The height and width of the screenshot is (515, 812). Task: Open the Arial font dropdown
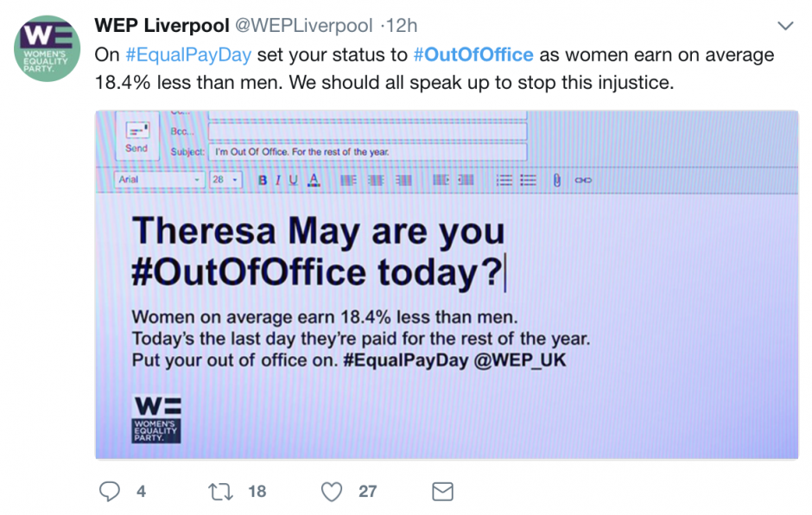[x=159, y=180]
